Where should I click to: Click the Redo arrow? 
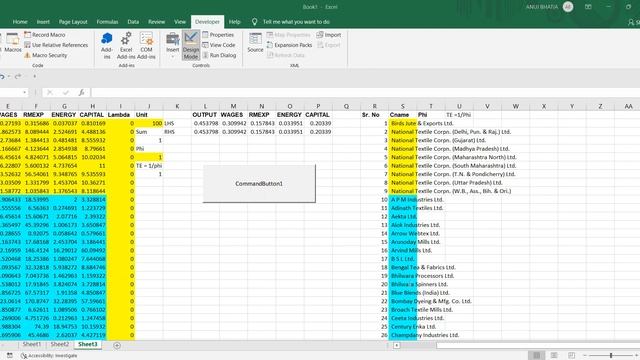pyautogui.click(x=18, y=76)
